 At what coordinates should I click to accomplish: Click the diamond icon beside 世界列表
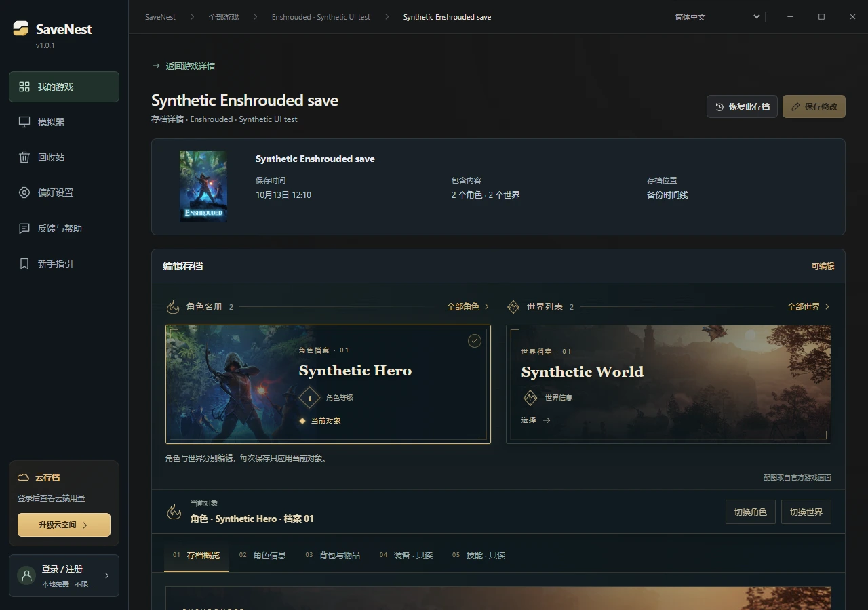click(x=513, y=307)
